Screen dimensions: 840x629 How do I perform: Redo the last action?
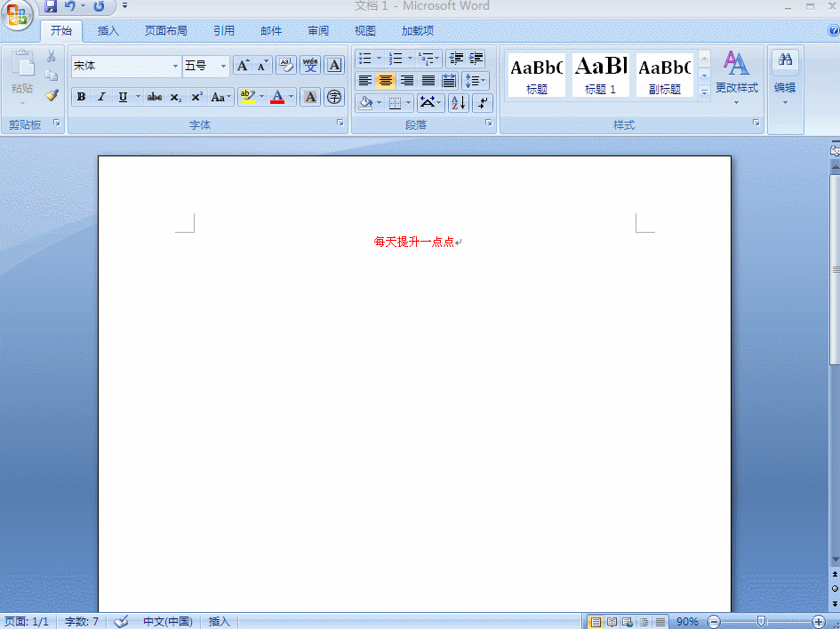pyautogui.click(x=99, y=6)
